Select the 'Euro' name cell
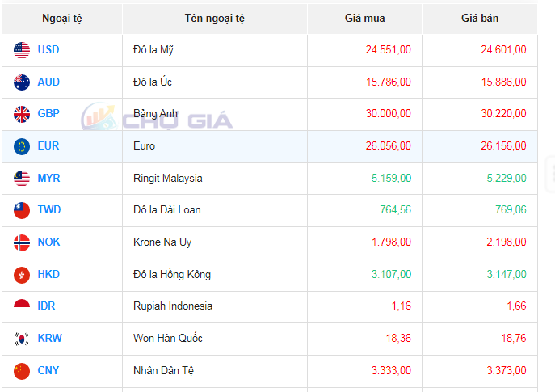The width and height of the screenshot is (555, 392). 215,146
